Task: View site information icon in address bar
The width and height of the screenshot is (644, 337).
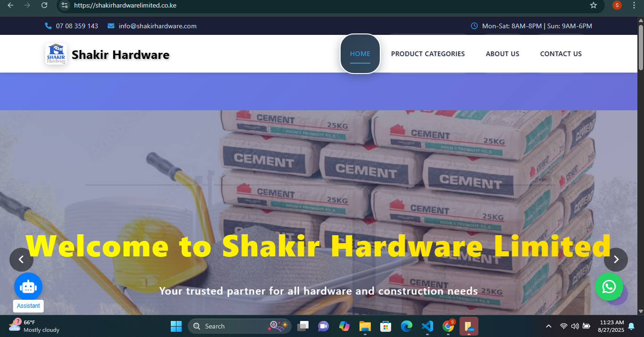Action: point(65,5)
